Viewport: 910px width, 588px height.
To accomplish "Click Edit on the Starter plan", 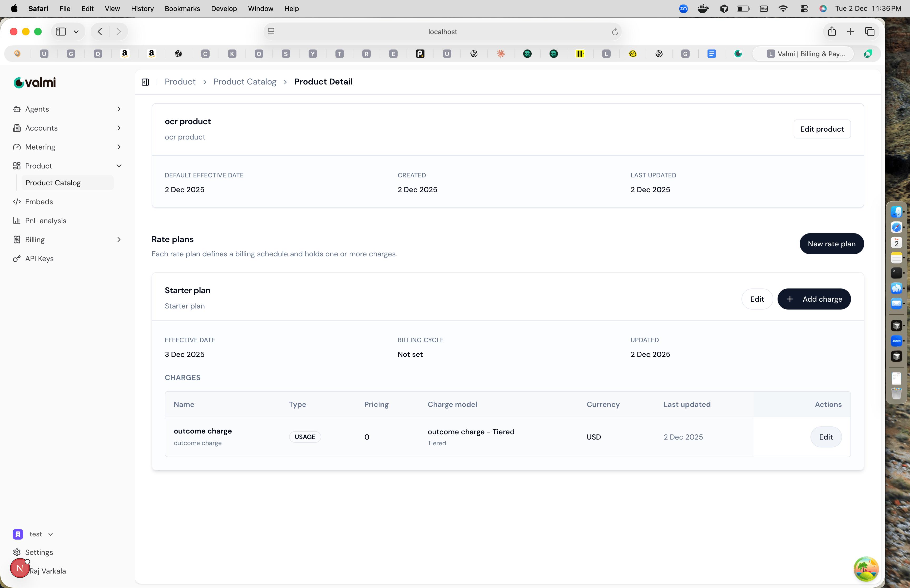I will point(757,299).
